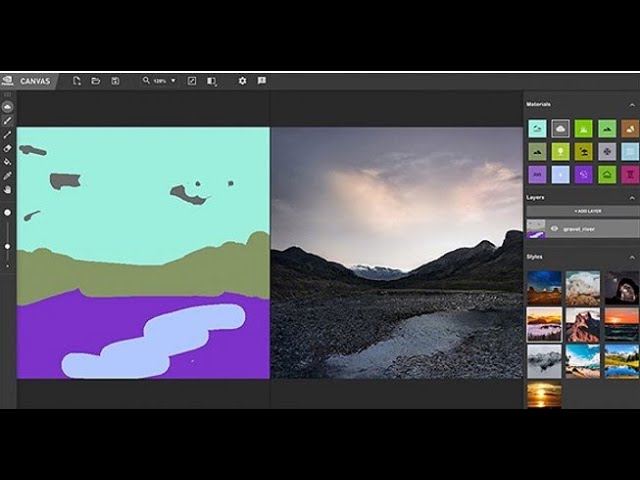
Task: Open settings with the gear icon
Action: 242,81
